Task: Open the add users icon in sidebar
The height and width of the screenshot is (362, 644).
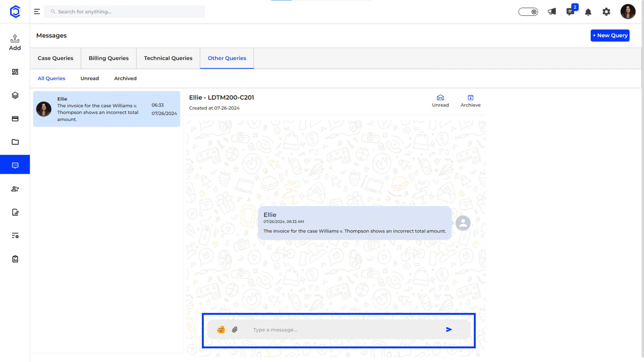Action: coord(15,189)
